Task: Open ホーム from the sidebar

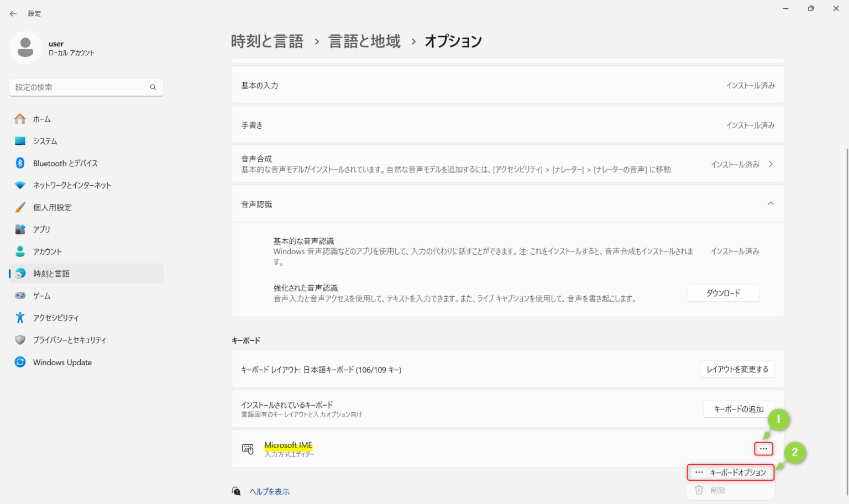Action: click(x=41, y=119)
